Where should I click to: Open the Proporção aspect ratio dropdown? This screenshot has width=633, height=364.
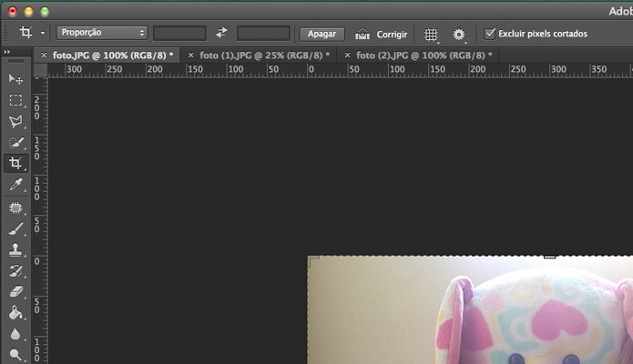point(102,33)
